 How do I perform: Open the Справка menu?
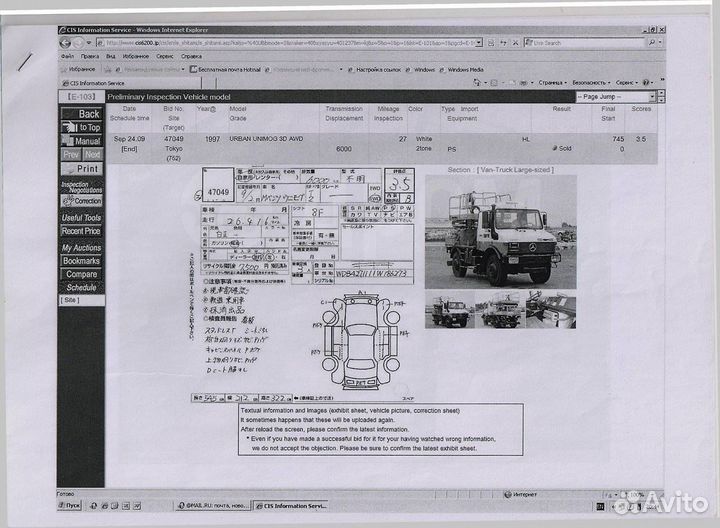click(x=191, y=56)
